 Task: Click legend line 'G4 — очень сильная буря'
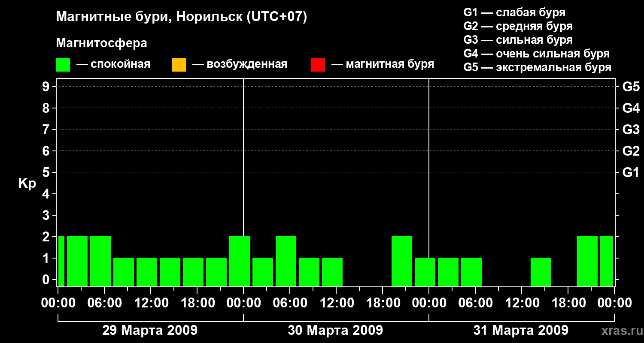(537, 54)
